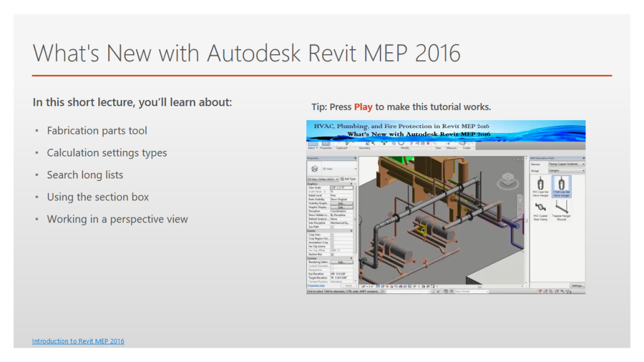Click Edit button for Visibility/Graphics

click(341, 204)
